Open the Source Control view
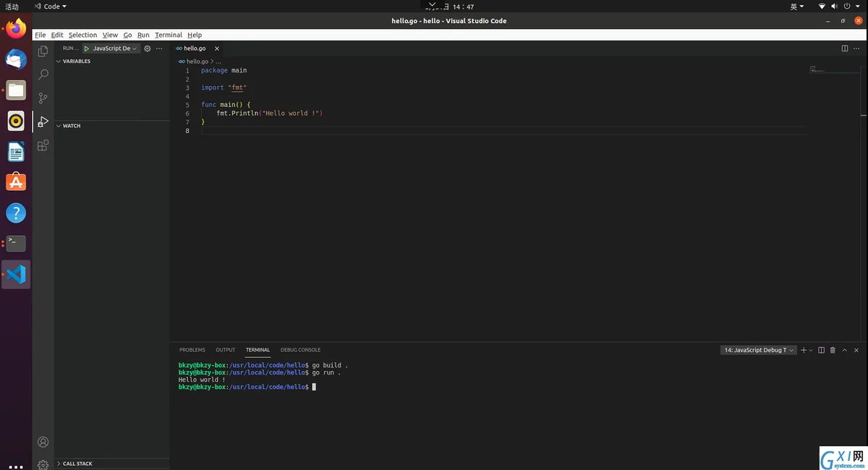The image size is (868, 470). click(x=43, y=98)
